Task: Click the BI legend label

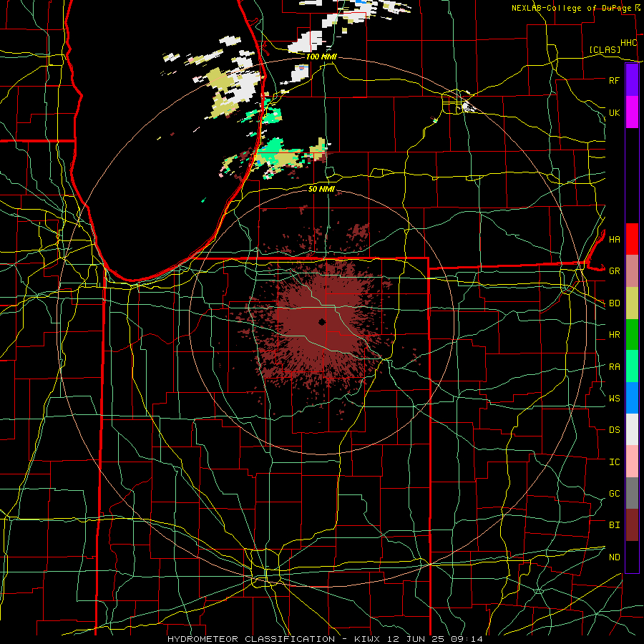Action: coord(614,525)
